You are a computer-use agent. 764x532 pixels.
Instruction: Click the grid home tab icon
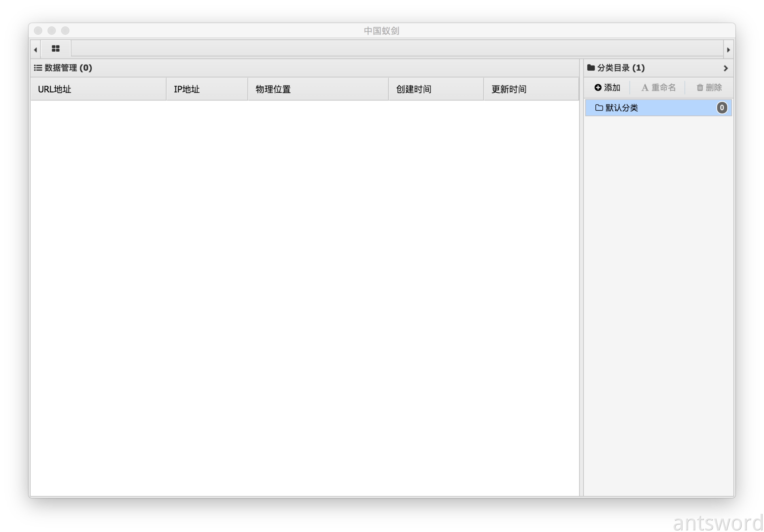tap(56, 49)
